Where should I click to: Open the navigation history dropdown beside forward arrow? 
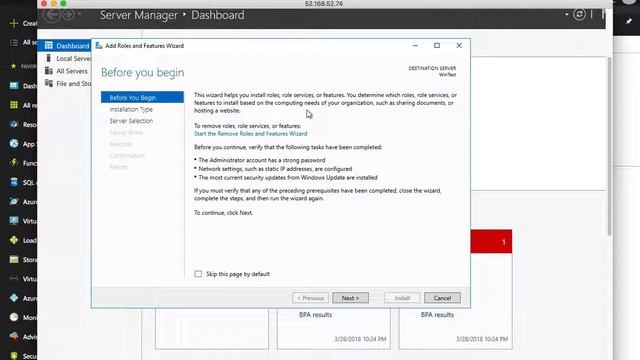(x=79, y=14)
